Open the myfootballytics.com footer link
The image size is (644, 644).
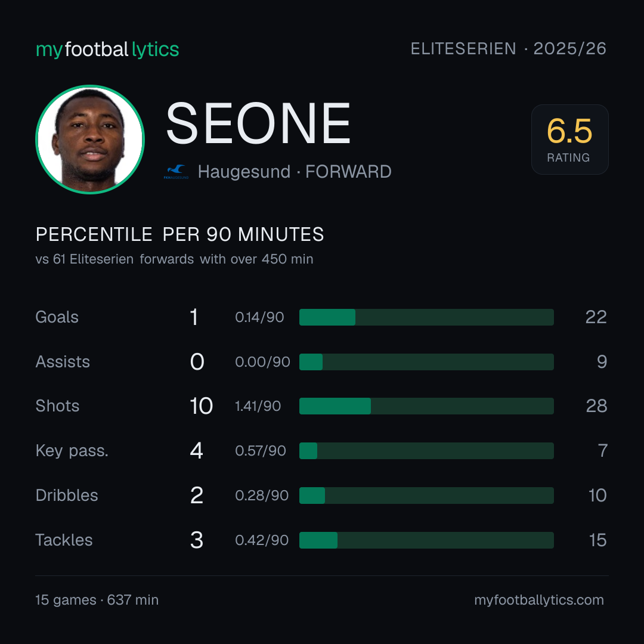pos(539,600)
